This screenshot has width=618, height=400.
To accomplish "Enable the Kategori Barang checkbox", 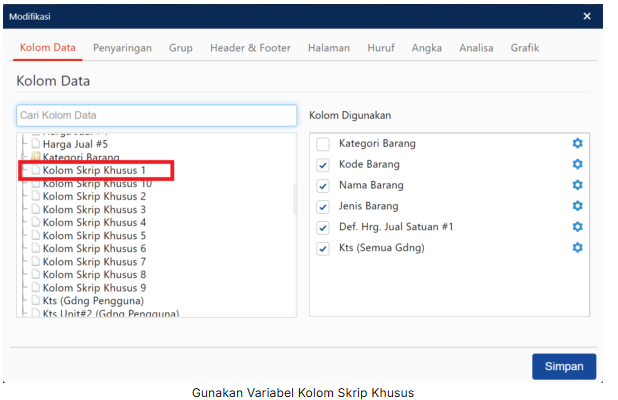I will click(323, 144).
